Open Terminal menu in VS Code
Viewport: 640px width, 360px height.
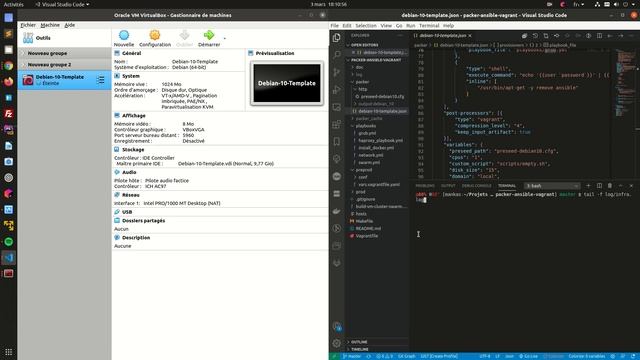click(x=429, y=25)
